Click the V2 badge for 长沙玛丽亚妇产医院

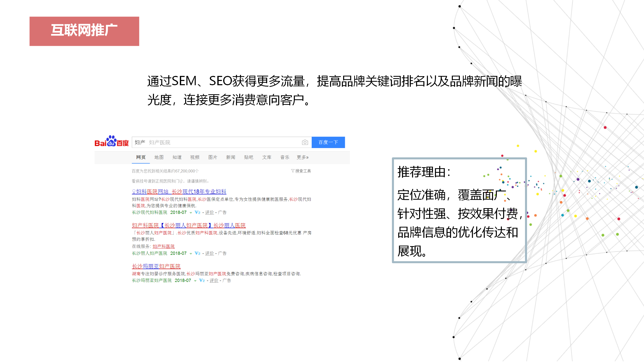pyautogui.click(x=202, y=280)
